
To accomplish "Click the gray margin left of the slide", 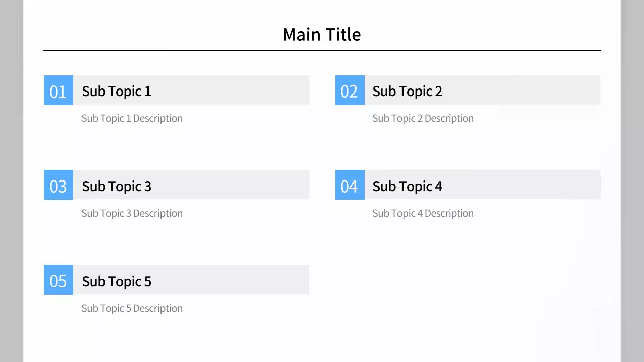I will 11,181.
